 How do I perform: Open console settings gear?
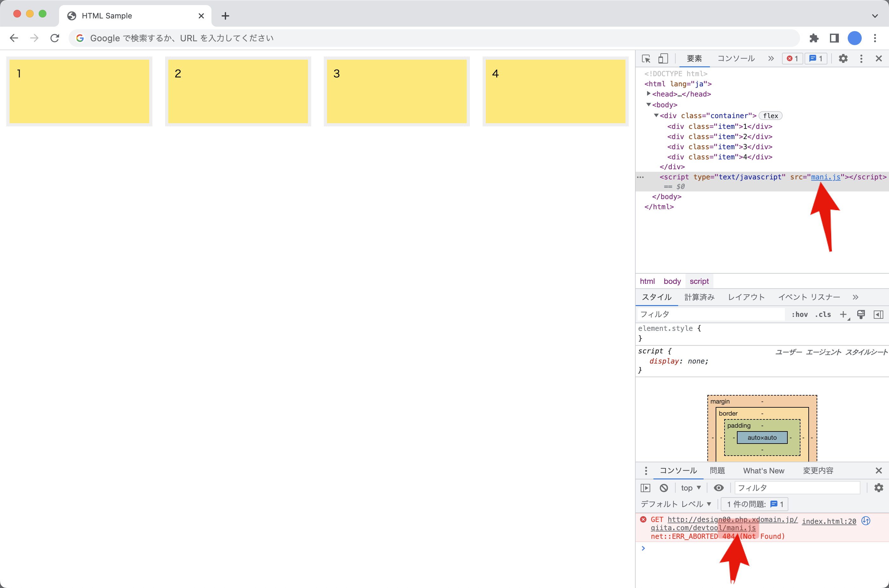click(x=879, y=488)
